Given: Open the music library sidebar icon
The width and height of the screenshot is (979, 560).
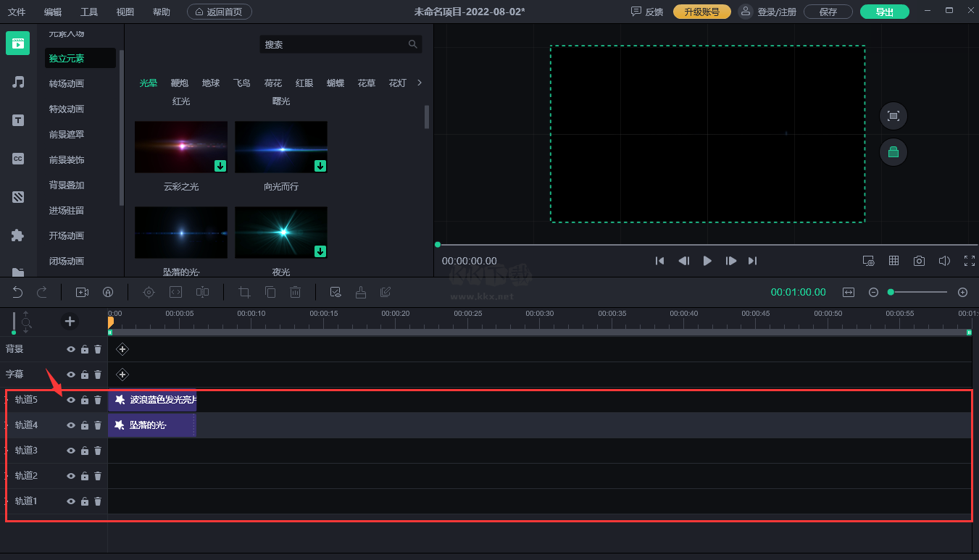Looking at the screenshot, I should tap(18, 82).
